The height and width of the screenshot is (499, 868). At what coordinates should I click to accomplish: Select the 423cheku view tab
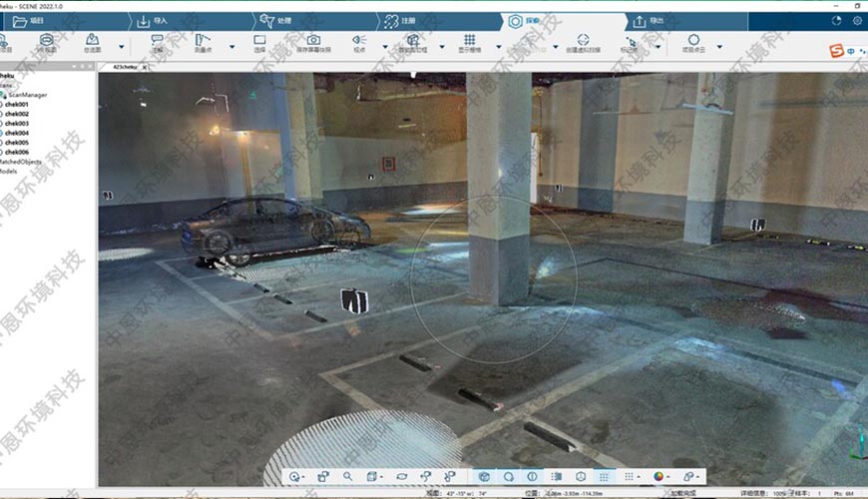point(125,67)
